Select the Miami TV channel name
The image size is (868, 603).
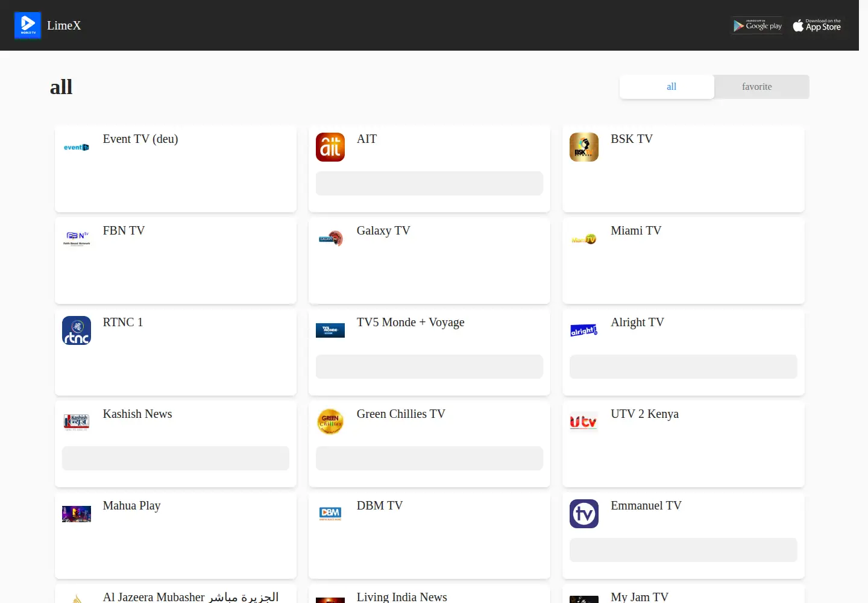[x=636, y=230]
